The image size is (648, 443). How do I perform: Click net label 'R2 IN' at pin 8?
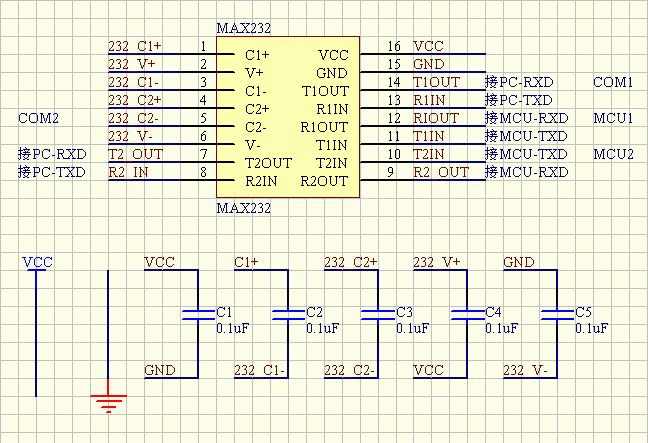129,172
